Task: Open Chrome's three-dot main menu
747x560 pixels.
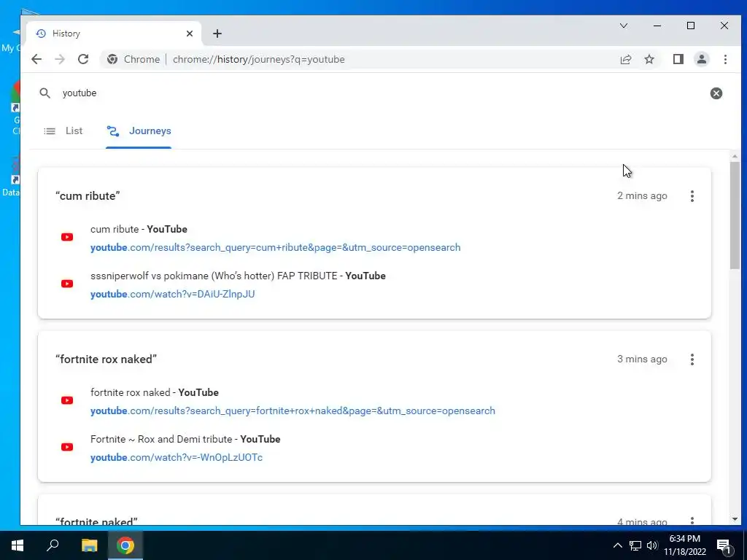Action: coord(725,59)
